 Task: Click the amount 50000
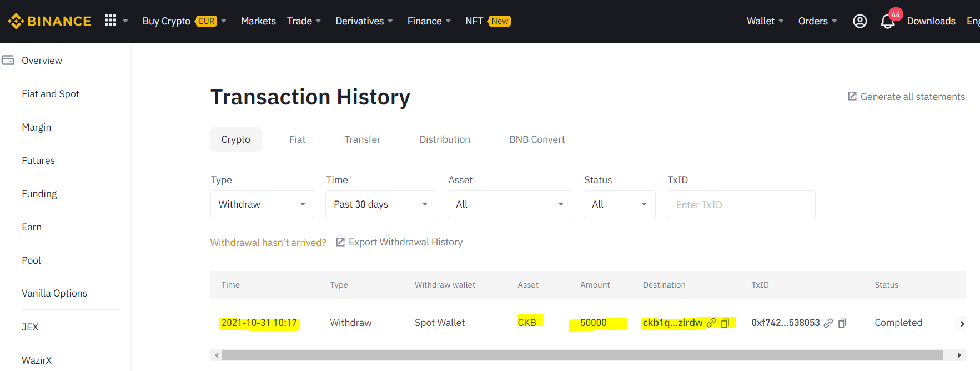[x=594, y=323]
